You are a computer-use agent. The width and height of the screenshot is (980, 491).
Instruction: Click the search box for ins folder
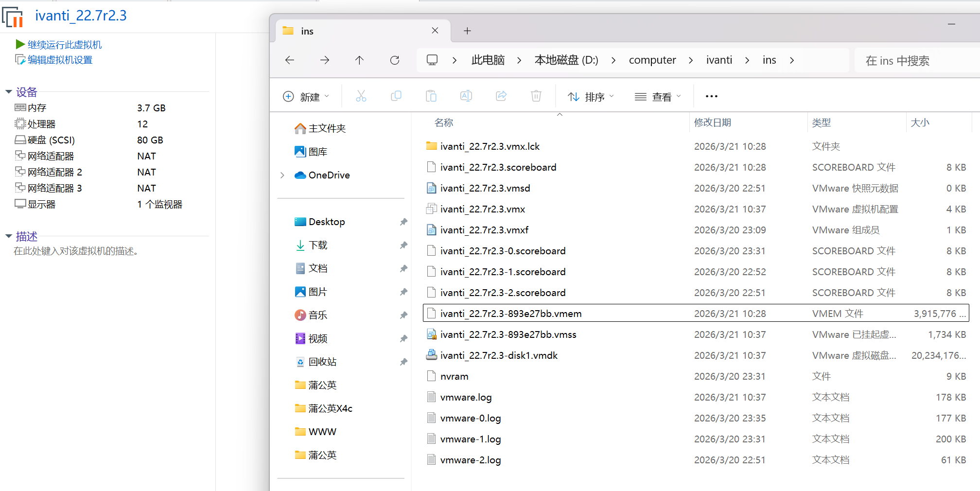pos(917,61)
